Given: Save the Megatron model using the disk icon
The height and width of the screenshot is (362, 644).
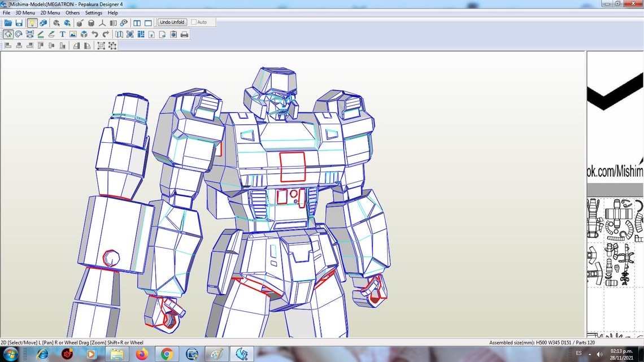Looking at the screenshot, I should click(x=19, y=23).
